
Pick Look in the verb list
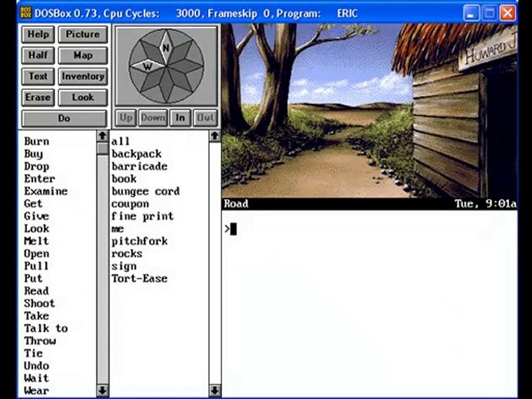(x=37, y=228)
